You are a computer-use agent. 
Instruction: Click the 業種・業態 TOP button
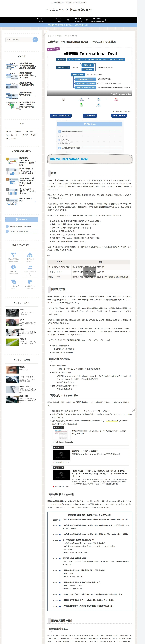[x=119, y=116]
